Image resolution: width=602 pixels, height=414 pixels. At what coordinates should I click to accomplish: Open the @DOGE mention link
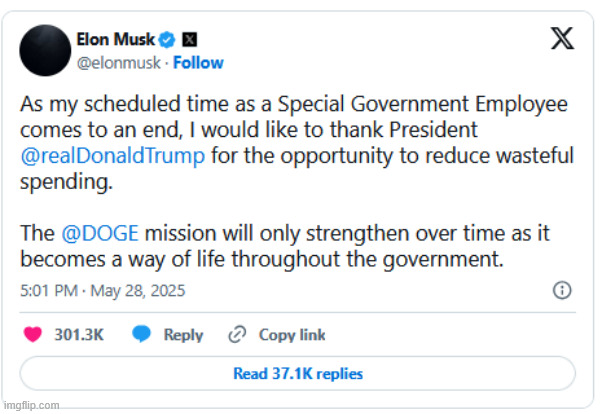pyautogui.click(x=100, y=233)
